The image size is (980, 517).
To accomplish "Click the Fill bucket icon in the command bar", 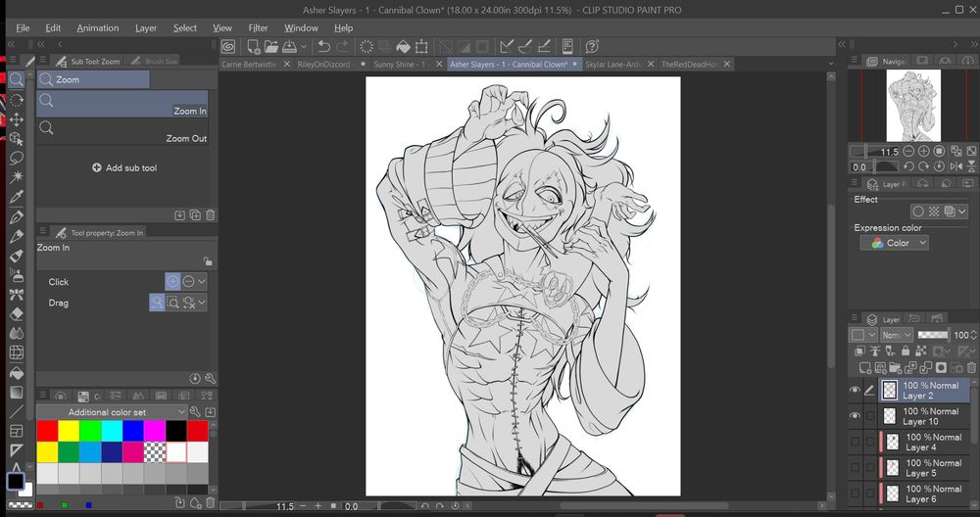I will [401, 46].
